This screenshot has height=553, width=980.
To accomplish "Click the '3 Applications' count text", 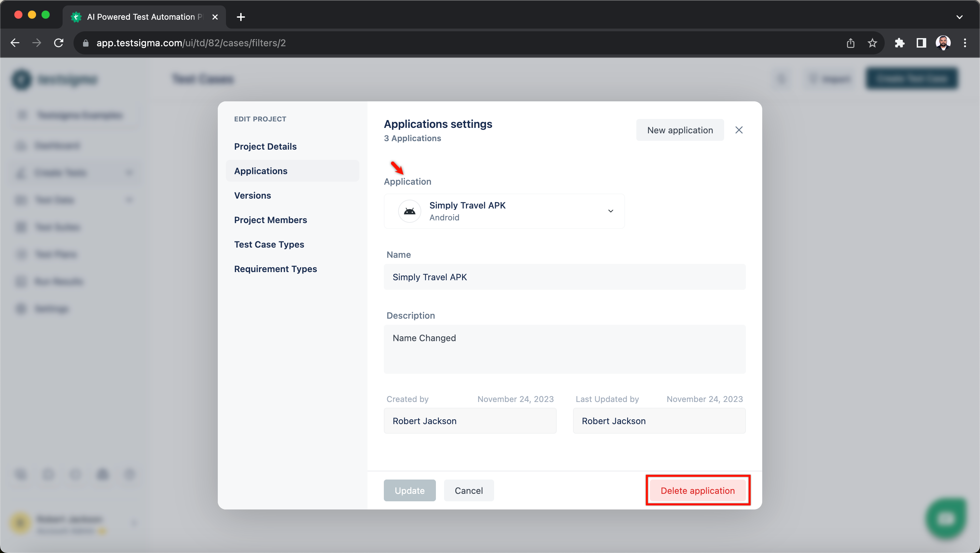I will click(412, 138).
